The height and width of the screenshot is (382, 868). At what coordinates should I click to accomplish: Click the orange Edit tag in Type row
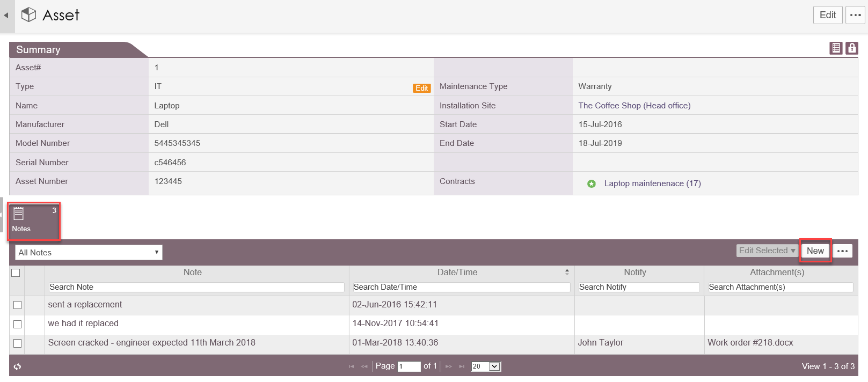click(422, 89)
